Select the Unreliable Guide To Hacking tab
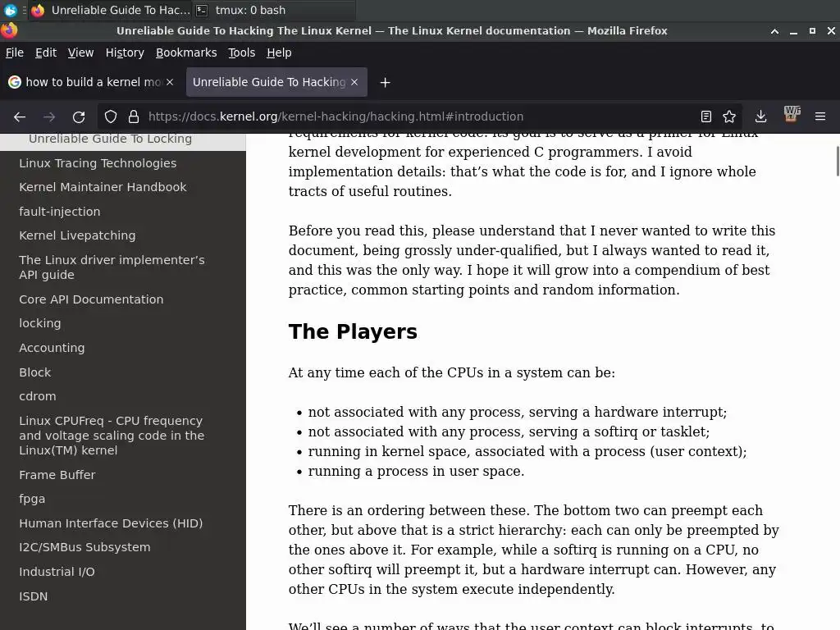Screen dimensions: 840x630 pyautogui.click(x=276, y=82)
